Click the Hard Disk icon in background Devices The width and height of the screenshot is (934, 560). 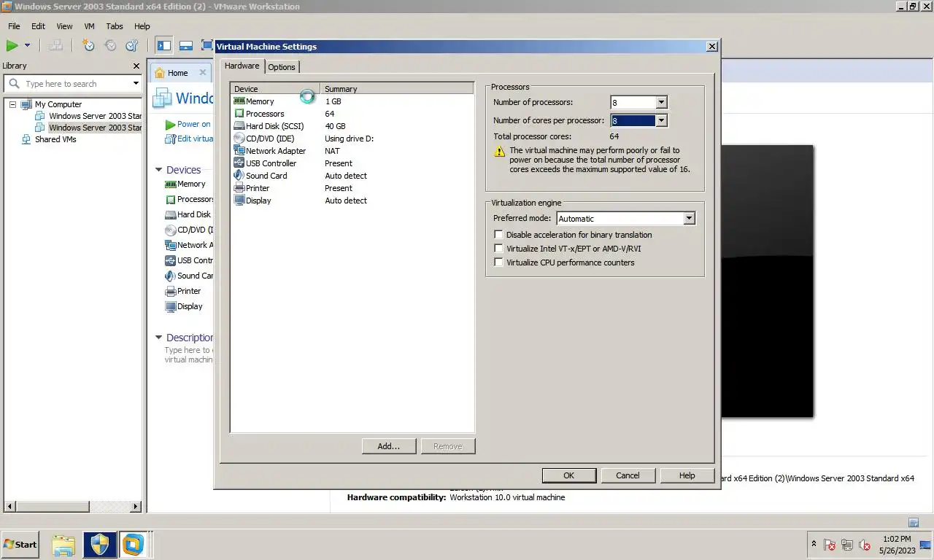point(171,214)
